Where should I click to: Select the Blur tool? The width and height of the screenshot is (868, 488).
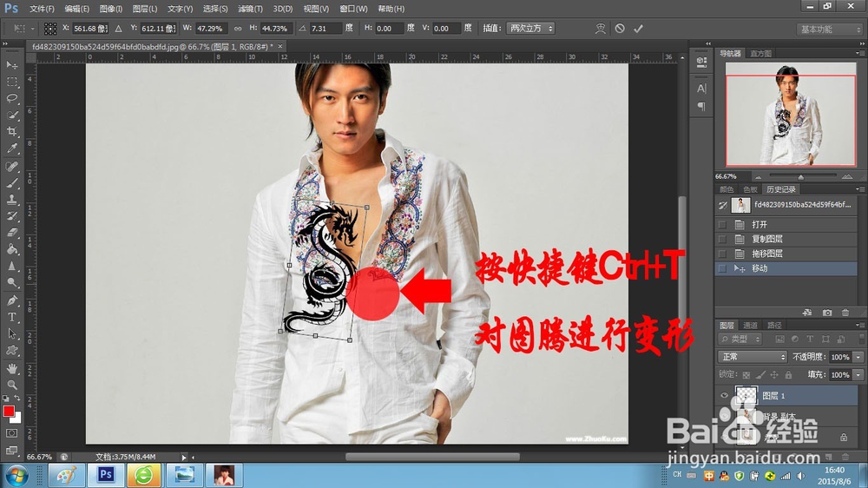click(x=11, y=266)
